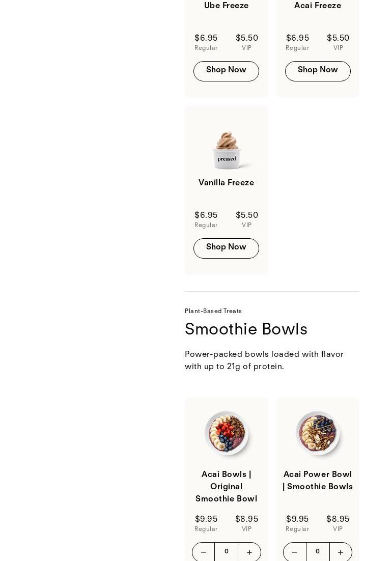Viewport: 392px width, 561px height.
Task: Open the Acai Original Smoothie Bowl image
Action: [x=227, y=433]
